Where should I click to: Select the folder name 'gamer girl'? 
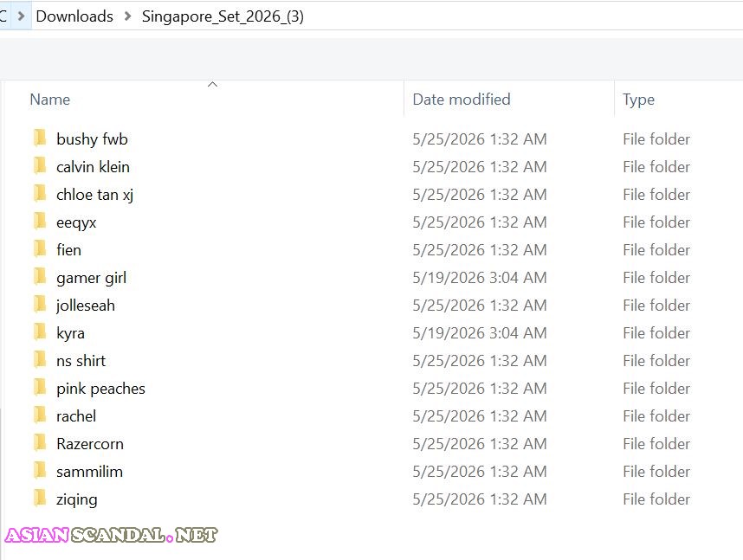[x=92, y=278]
